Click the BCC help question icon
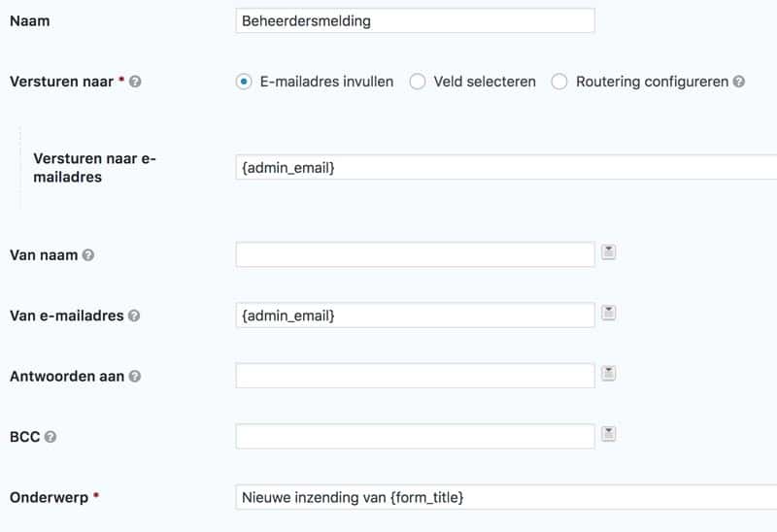Image resolution: width=777 pixels, height=532 pixels. pyautogui.click(x=51, y=437)
